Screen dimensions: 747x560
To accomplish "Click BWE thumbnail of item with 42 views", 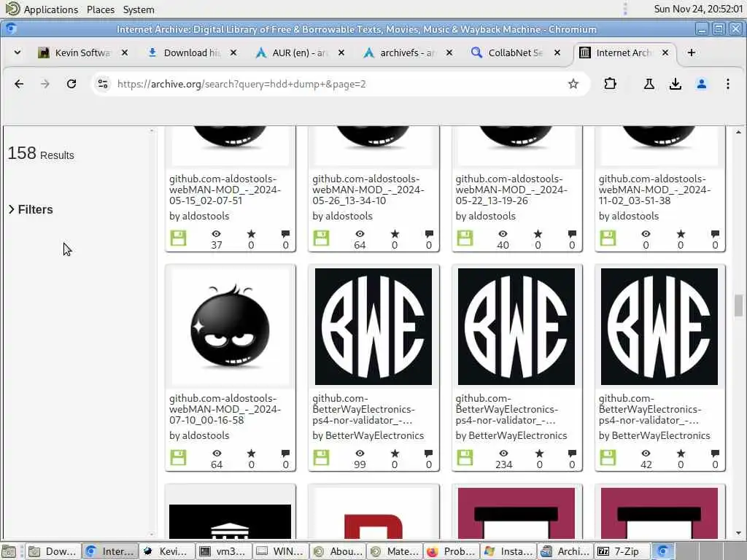I will (659, 327).
